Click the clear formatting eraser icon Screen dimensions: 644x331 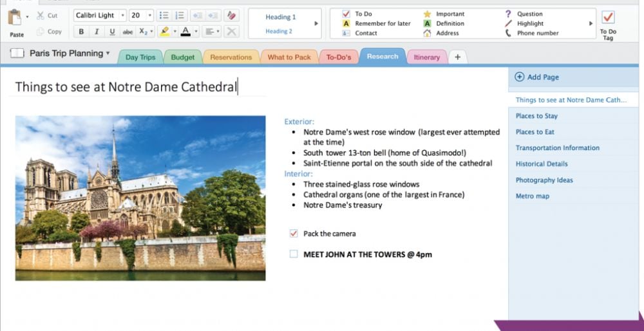click(231, 15)
